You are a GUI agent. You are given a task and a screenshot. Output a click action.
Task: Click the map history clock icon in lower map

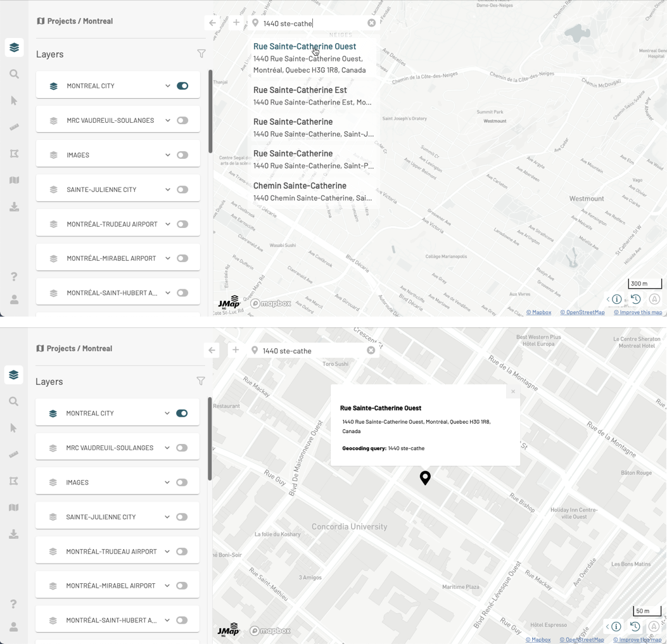pyautogui.click(x=635, y=626)
